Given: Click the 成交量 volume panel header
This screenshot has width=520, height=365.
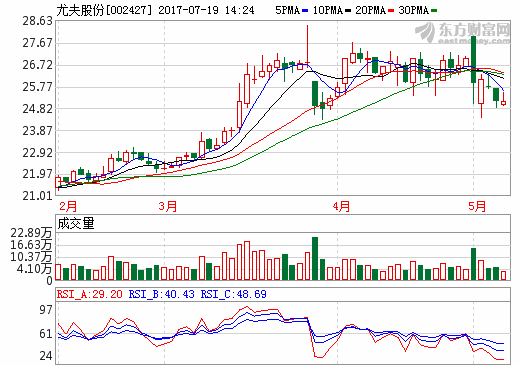Looking at the screenshot, I should pos(76,224).
